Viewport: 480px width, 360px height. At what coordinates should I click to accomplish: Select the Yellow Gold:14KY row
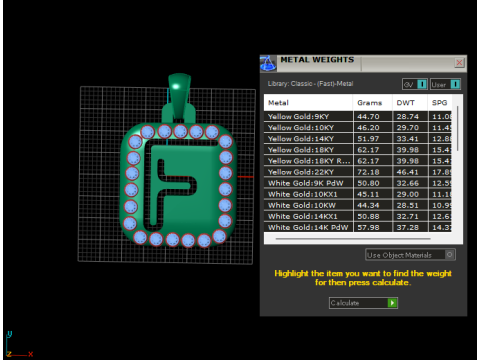(x=358, y=139)
